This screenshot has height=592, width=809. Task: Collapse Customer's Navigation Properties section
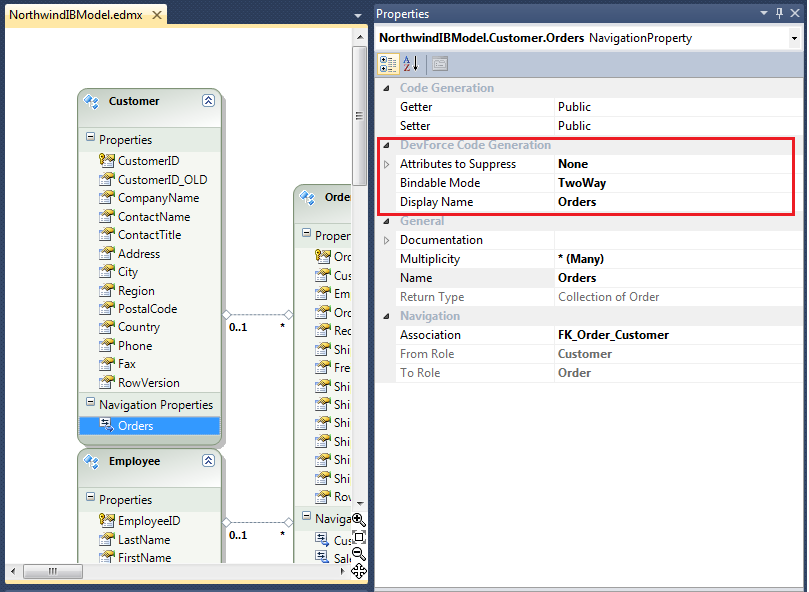90,402
